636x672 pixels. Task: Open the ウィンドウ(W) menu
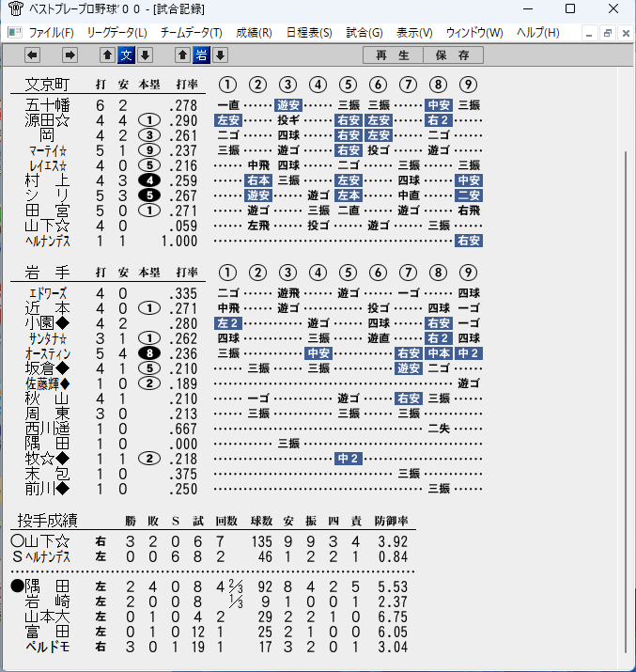coord(474,33)
